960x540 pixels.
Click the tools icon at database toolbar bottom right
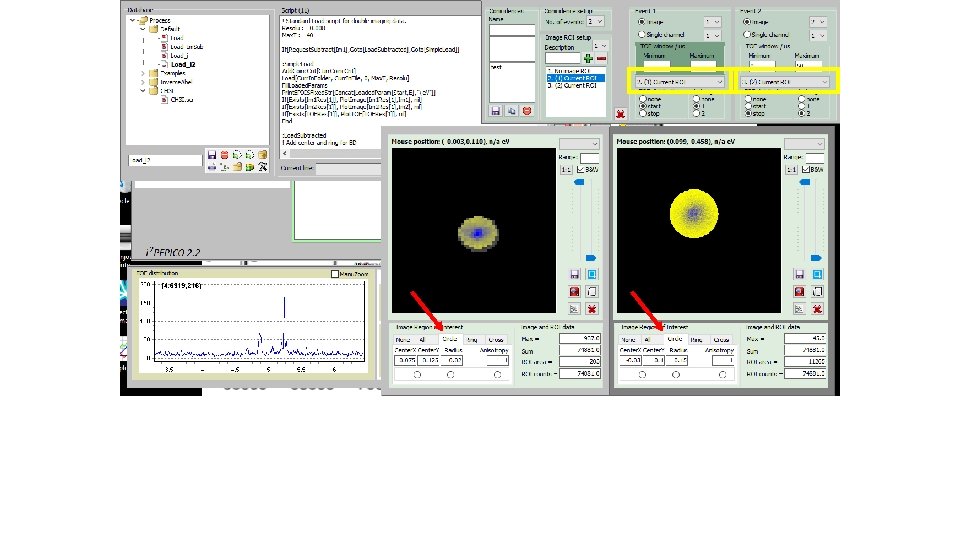click(x=263, y=167)
